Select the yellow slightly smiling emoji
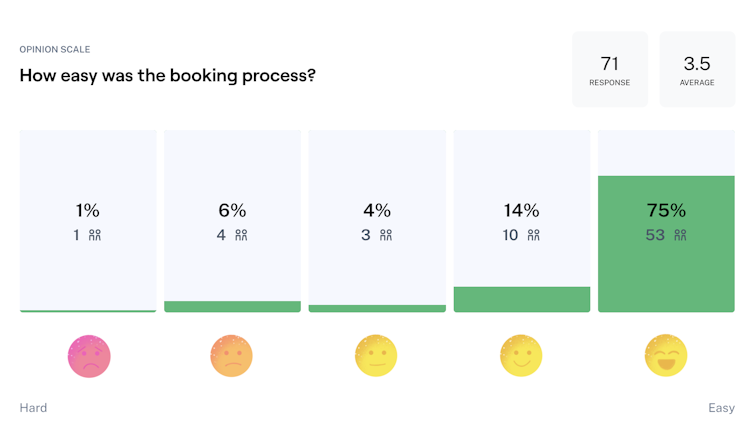 click(x=521, y=356)
